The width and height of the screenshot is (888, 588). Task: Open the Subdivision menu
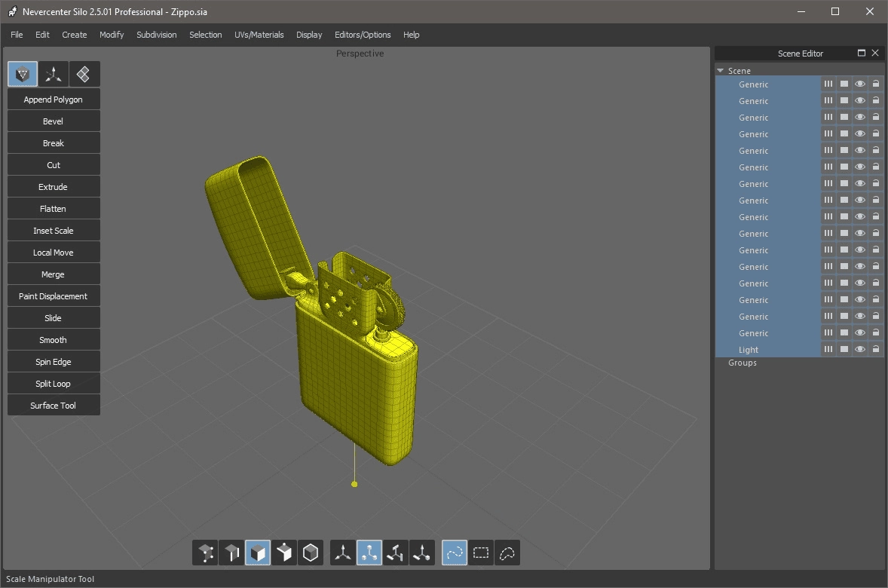coord(156,35)
